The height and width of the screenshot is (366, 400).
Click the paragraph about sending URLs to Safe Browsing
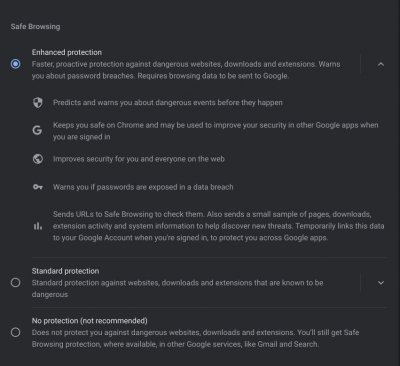(219, 226)
